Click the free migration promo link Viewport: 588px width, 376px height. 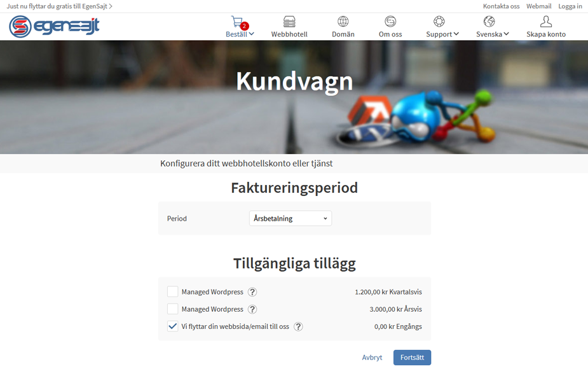59,6
